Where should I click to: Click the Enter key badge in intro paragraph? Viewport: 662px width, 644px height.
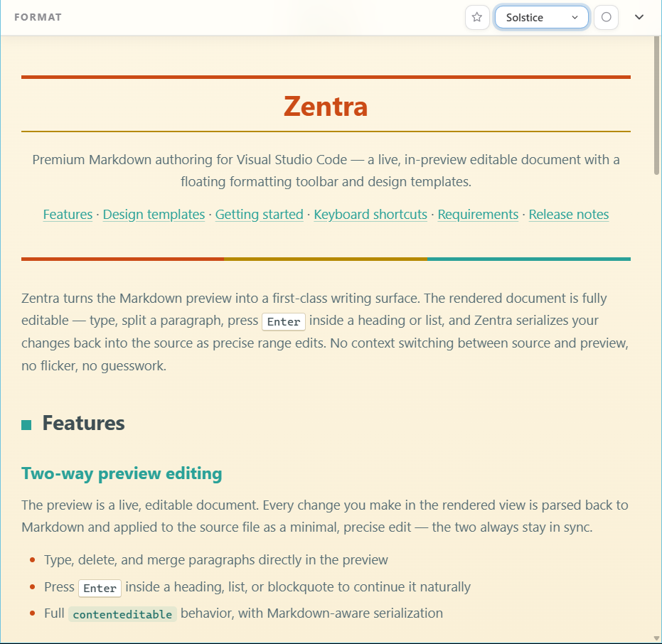point(284,321)
